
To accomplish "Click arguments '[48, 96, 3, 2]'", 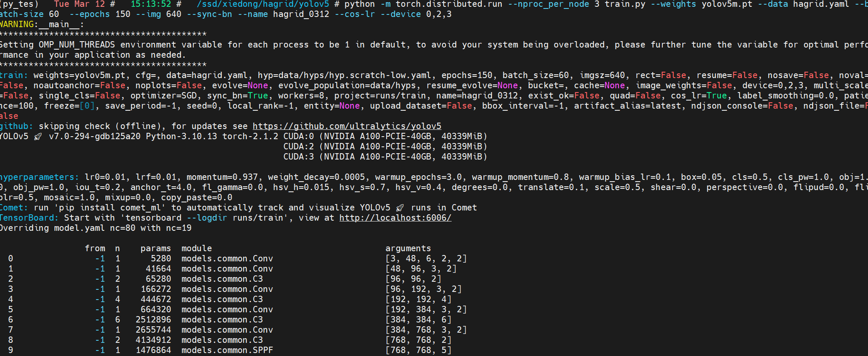I will [421, 269].
